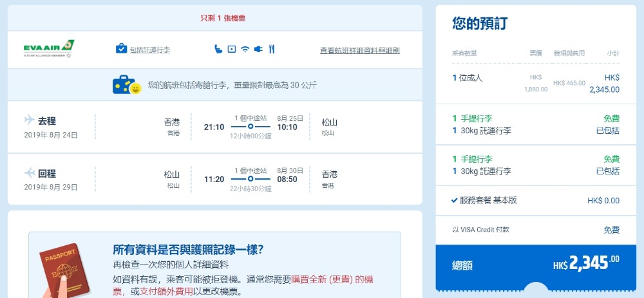Click the outbound 1個中途站 stopover marker
The height and width of the screenshot is (298, 644).
point(251,126)
